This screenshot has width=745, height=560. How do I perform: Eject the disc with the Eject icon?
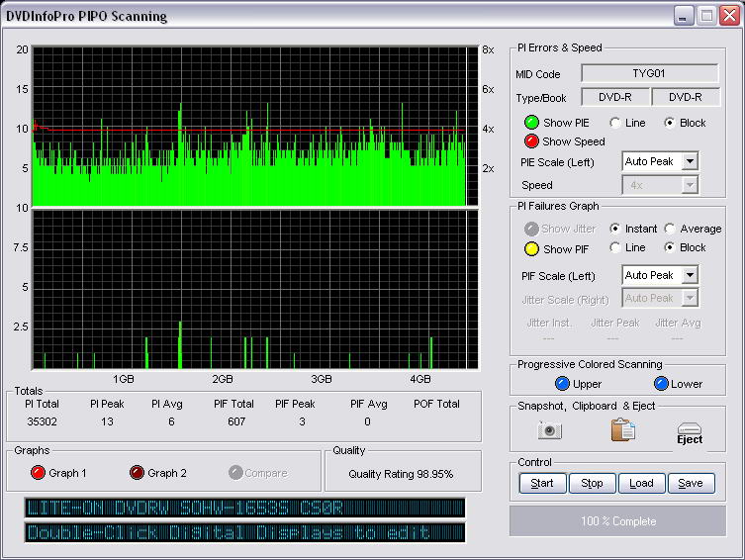(690, 432)
